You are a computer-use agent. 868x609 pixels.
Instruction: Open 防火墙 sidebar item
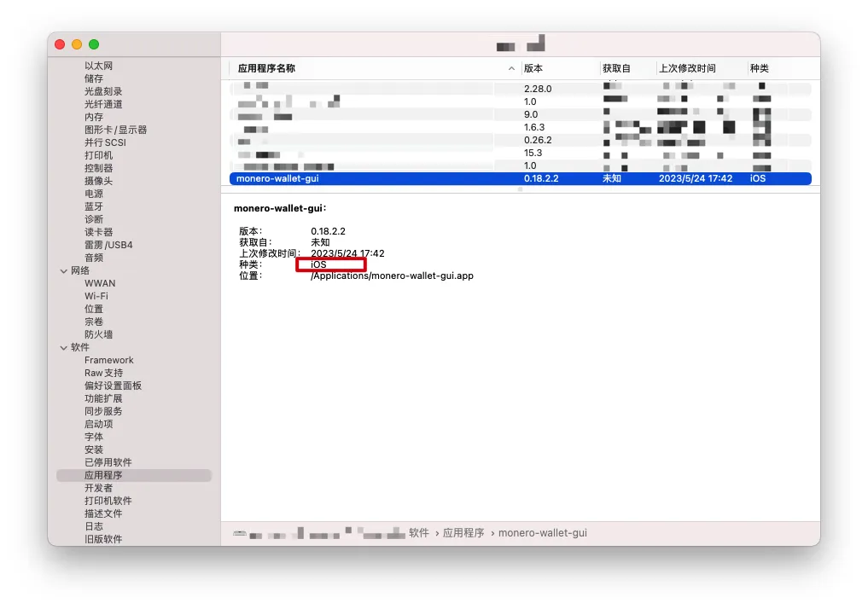pos(98,334)
